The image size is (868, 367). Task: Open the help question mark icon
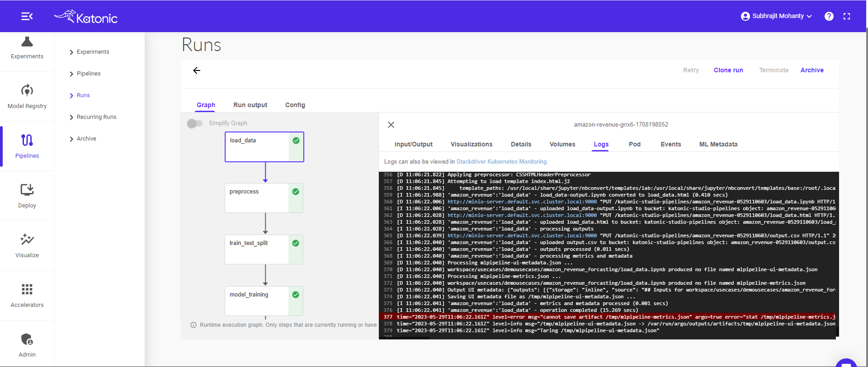(x=829, y=16)
